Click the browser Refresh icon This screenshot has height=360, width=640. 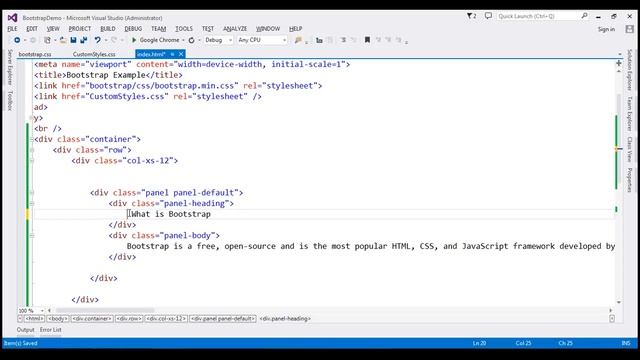tap(191, 40)
